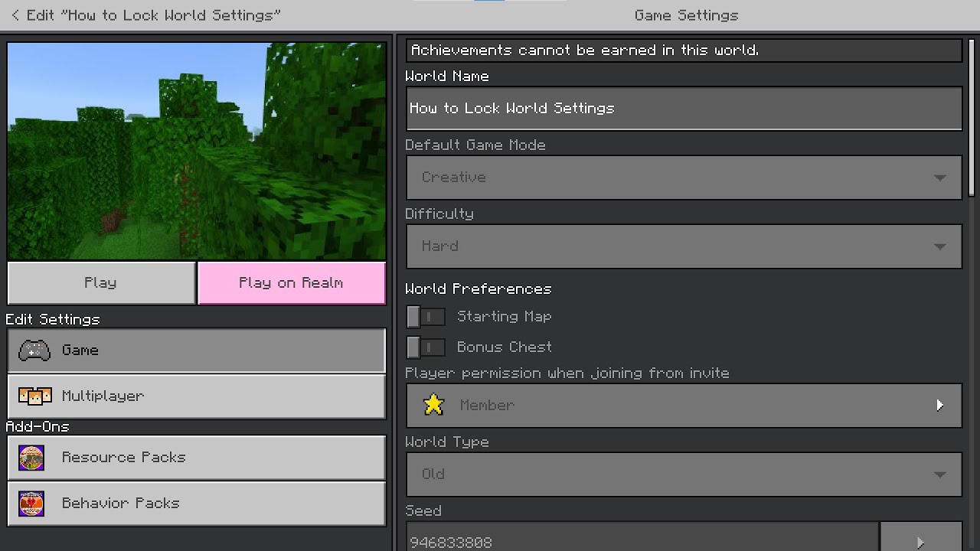Click the yellow star Member icon
980x551 pixels.
[x=434, y=405]
